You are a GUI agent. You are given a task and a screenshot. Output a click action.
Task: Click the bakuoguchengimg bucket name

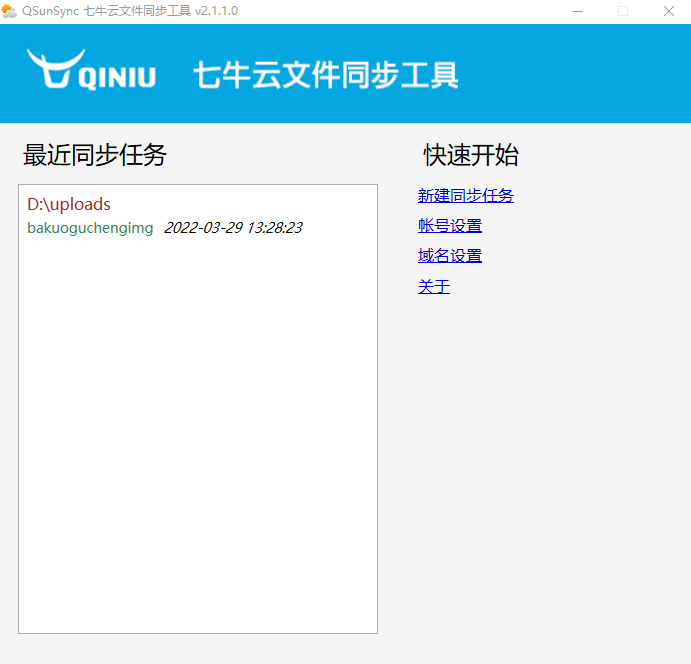(90, 228)
